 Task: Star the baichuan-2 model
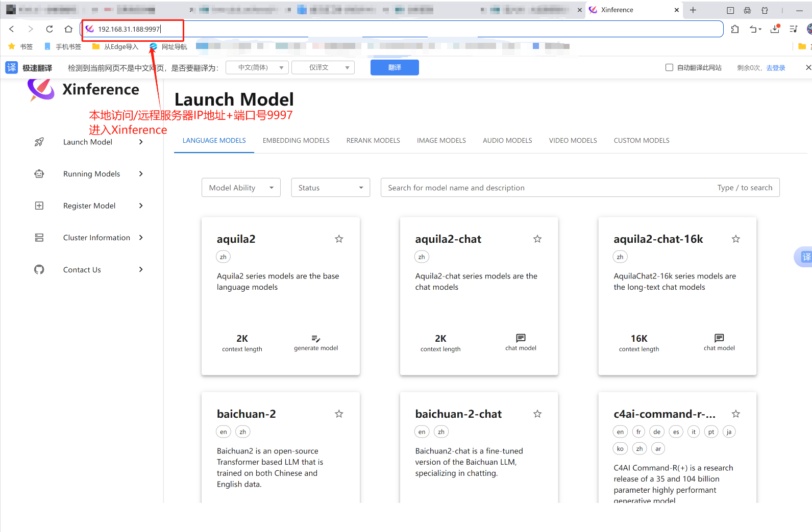pos(339,414)
